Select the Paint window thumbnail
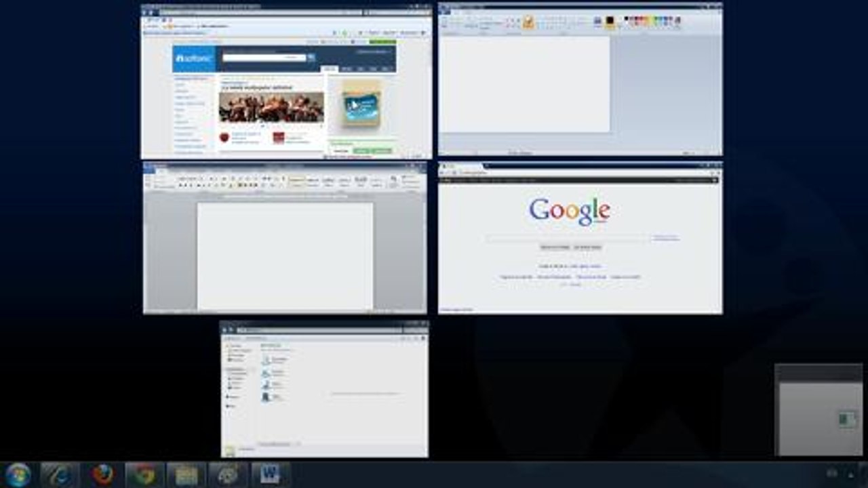Image resolution: width=868 pixels, height=488 pixels. [580, 80]
